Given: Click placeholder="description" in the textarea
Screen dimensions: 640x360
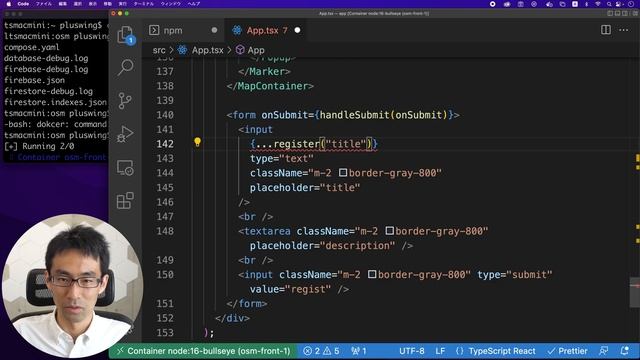Looking at the screenshot, I should (322, 246).
